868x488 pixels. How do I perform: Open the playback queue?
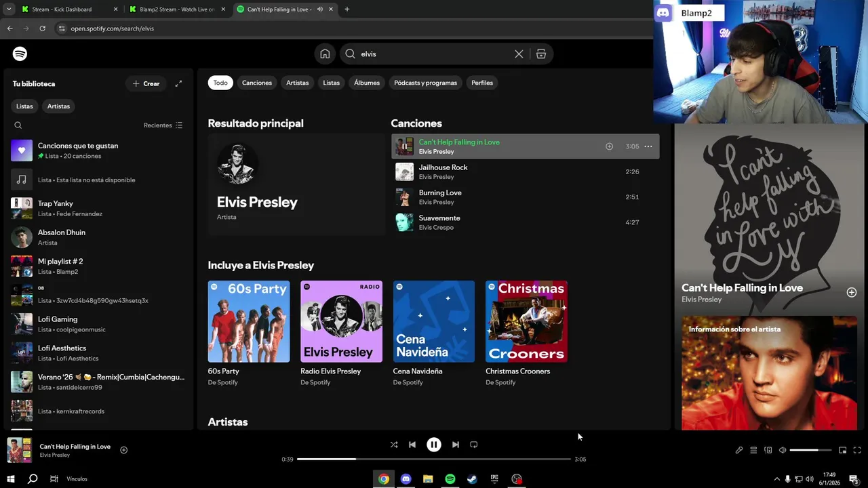753,450
